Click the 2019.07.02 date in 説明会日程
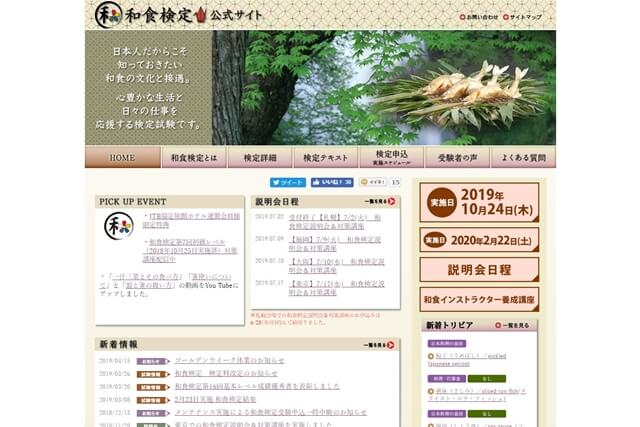 tap(269, 217)
